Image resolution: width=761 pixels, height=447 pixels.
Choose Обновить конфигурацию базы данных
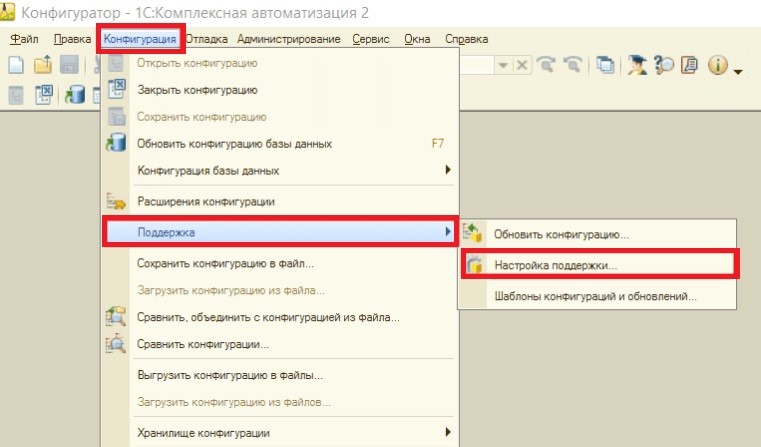coord(280,144)
